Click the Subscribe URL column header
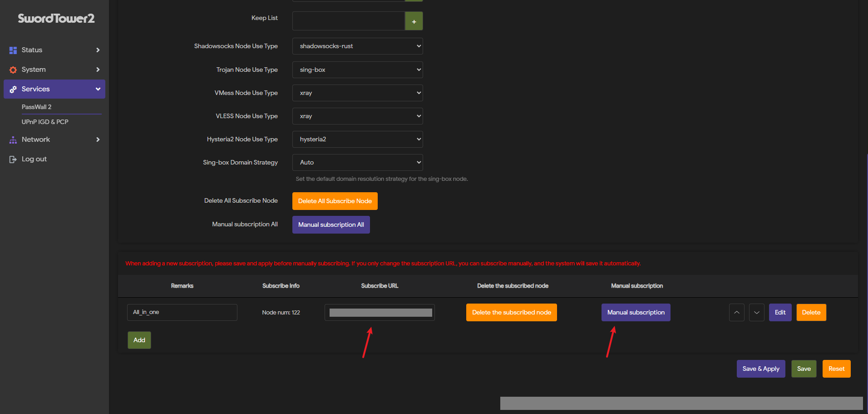Screen dimensions: 868x414 pos(380,286)
